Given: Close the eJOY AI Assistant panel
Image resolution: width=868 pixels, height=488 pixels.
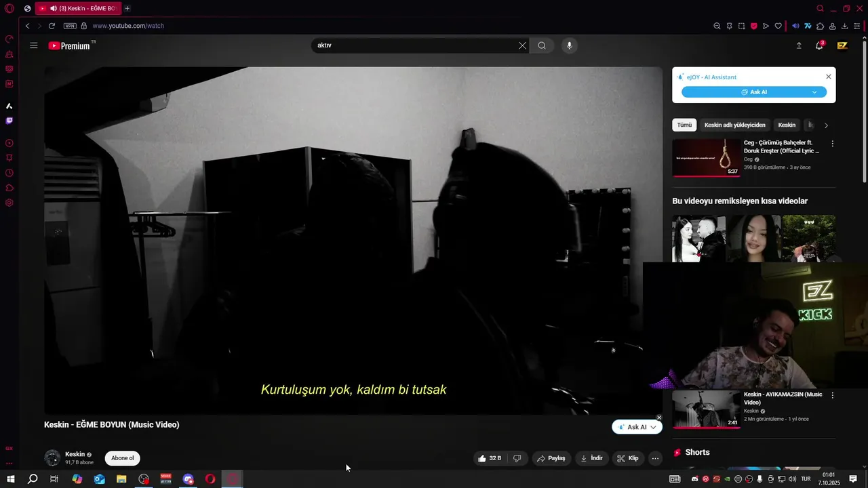Looking at the screenshot, I should 828,77.
